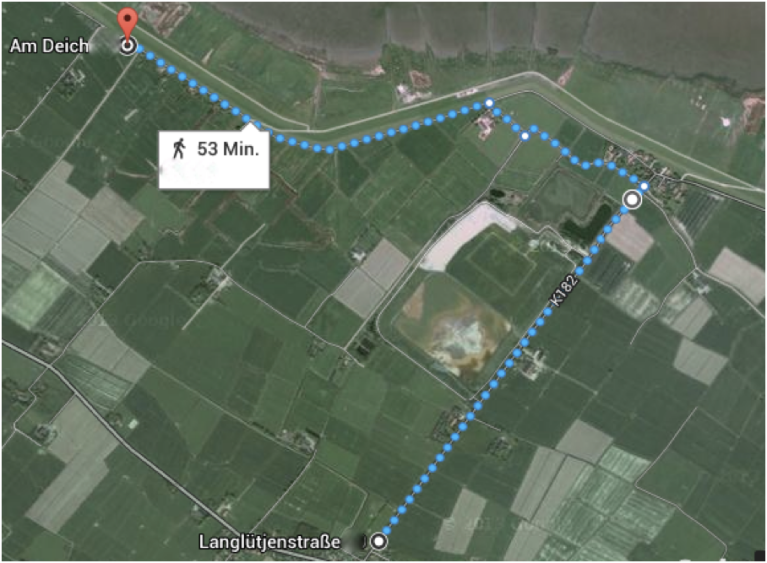
Task: Click the large white stopover circle on K182
Action: point(632,200)
